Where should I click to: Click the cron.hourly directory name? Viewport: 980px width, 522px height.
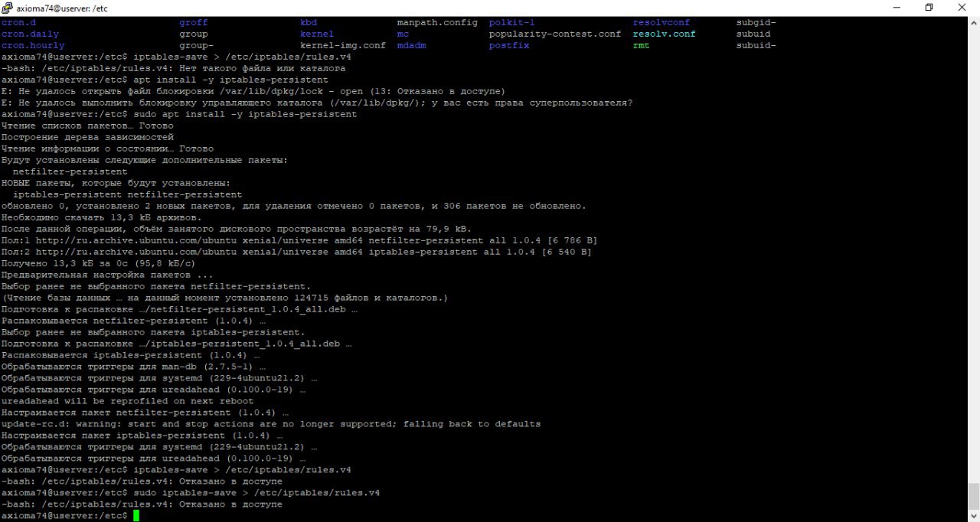pos(33,45)
